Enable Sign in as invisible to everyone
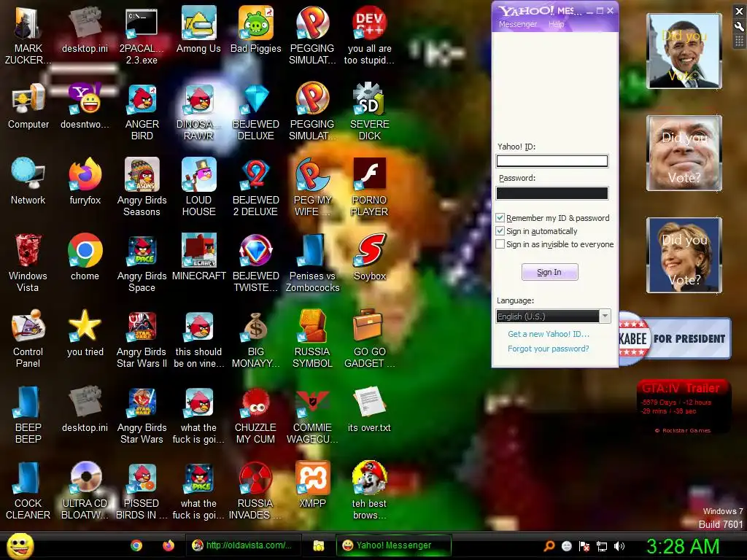This screenshot has width=747, height=560. [500, 244]
